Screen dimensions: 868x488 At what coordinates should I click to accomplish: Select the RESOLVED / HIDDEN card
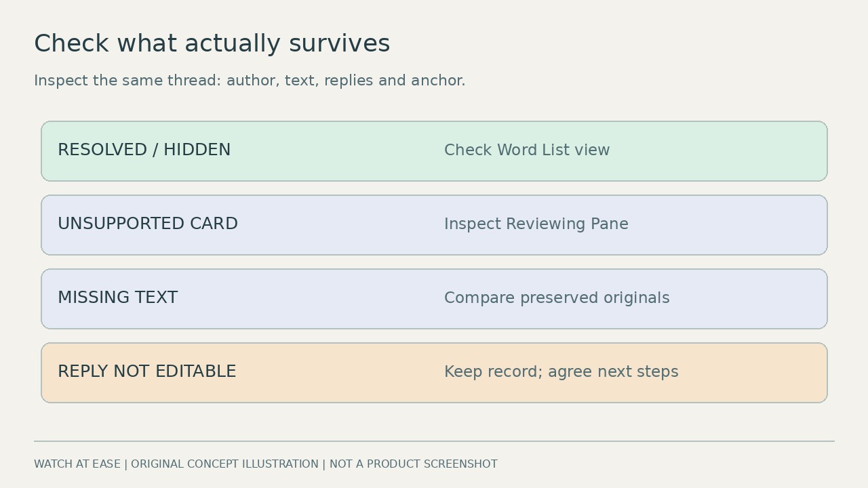434,151
